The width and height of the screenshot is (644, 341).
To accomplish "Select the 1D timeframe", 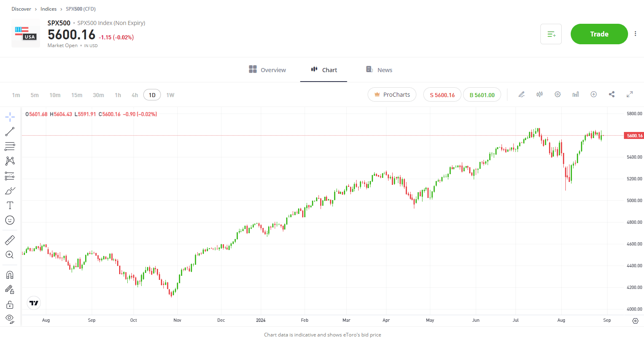I will click(152, 95).
